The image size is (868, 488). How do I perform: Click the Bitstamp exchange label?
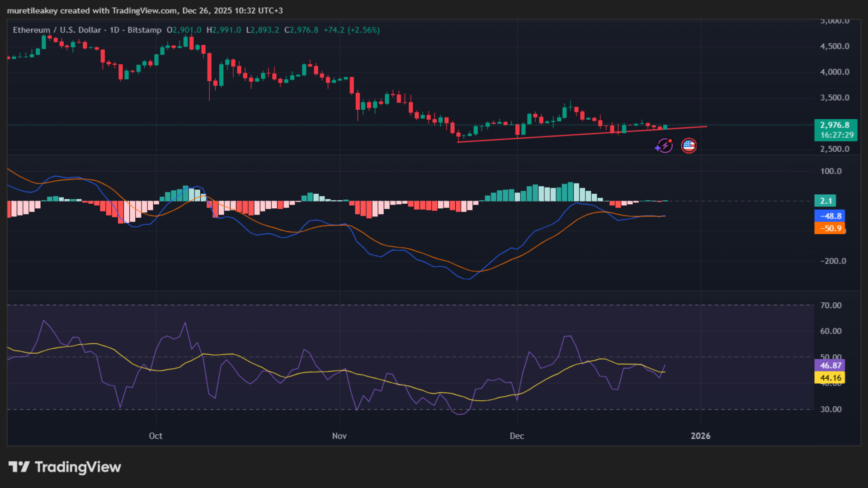pos(144,30)
